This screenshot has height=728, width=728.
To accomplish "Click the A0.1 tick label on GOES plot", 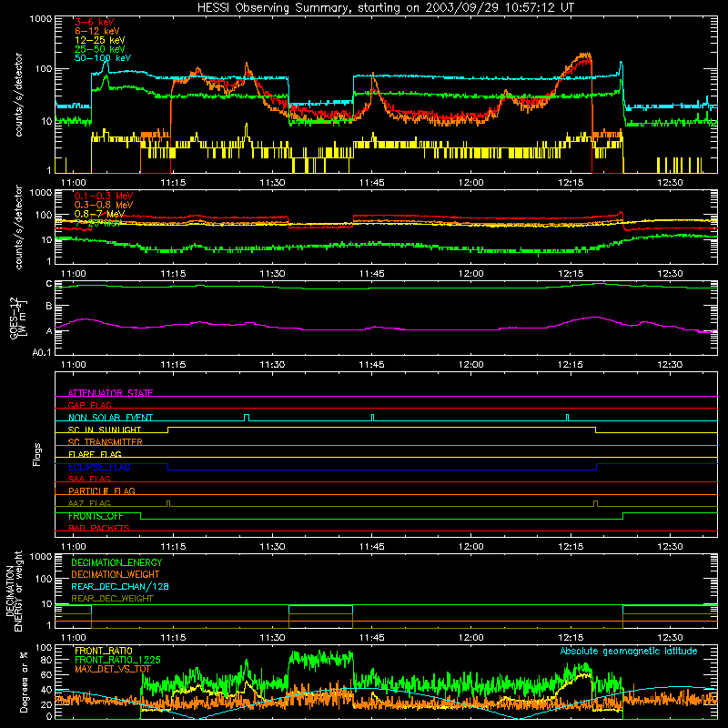I will click(x=42, y=353).
